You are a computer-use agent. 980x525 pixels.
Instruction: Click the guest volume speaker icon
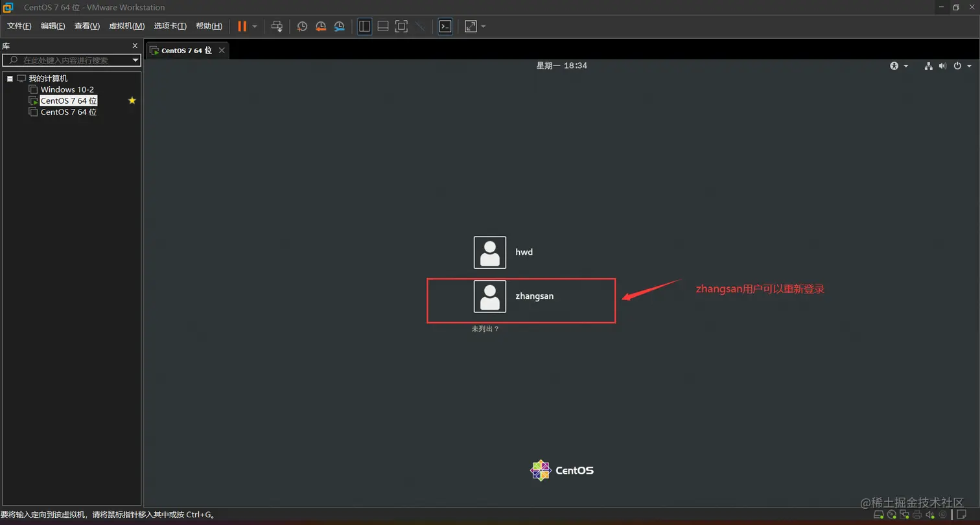click(942, 65)
